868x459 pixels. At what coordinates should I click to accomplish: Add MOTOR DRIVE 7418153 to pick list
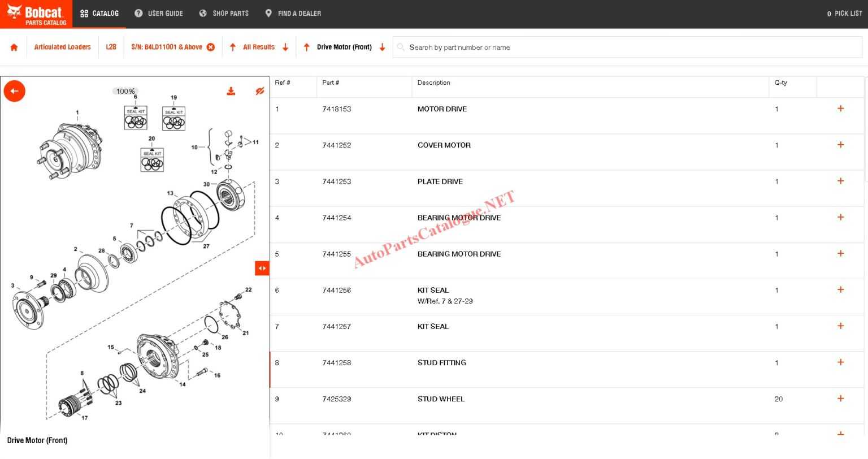(x=840, y=109)
